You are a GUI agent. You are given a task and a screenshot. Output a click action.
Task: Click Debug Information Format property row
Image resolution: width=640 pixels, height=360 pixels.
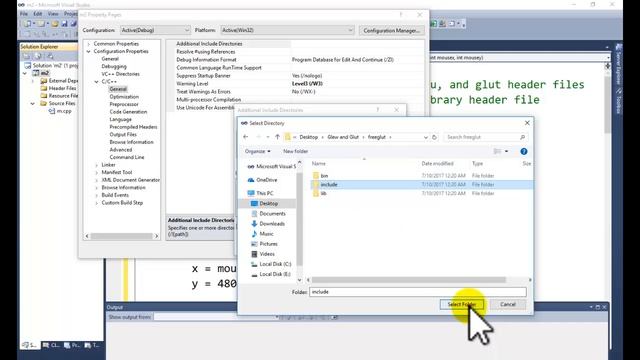click(x=296, y=60)
